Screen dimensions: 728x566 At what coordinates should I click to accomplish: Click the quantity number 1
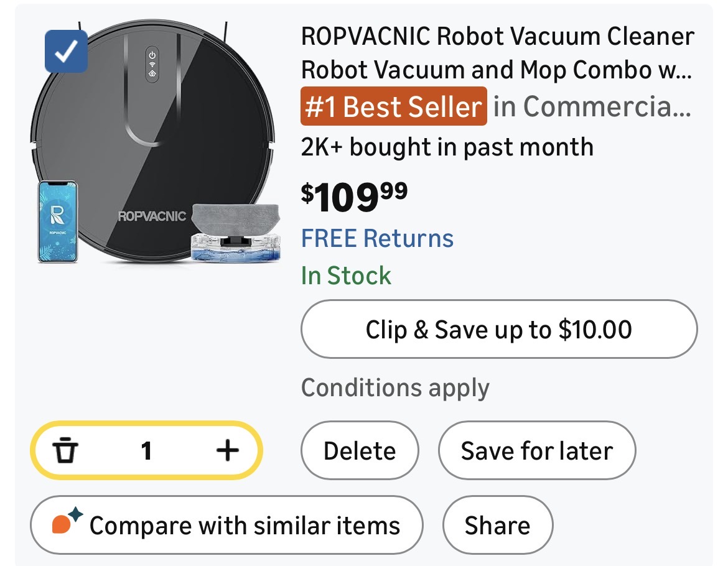pos(146,450)
